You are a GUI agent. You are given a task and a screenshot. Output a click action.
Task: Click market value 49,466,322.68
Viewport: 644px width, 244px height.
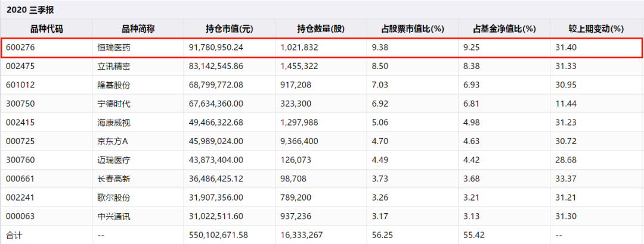coord(216,122)
